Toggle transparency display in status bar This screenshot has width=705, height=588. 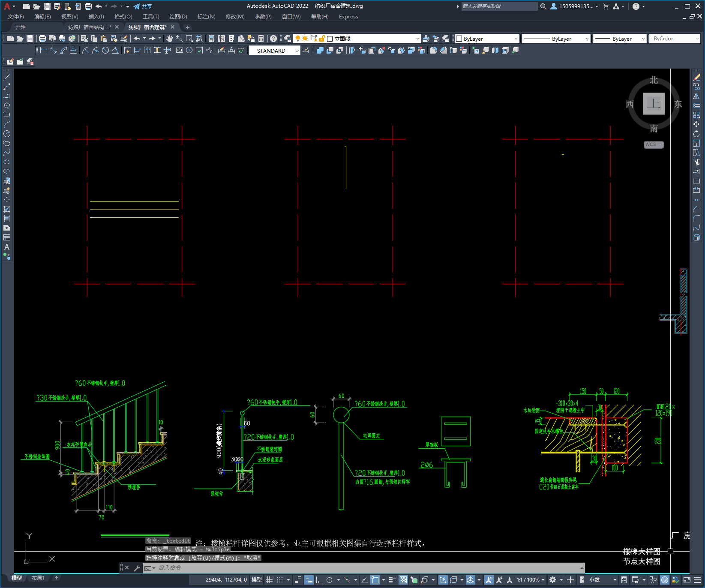point(403,580)
